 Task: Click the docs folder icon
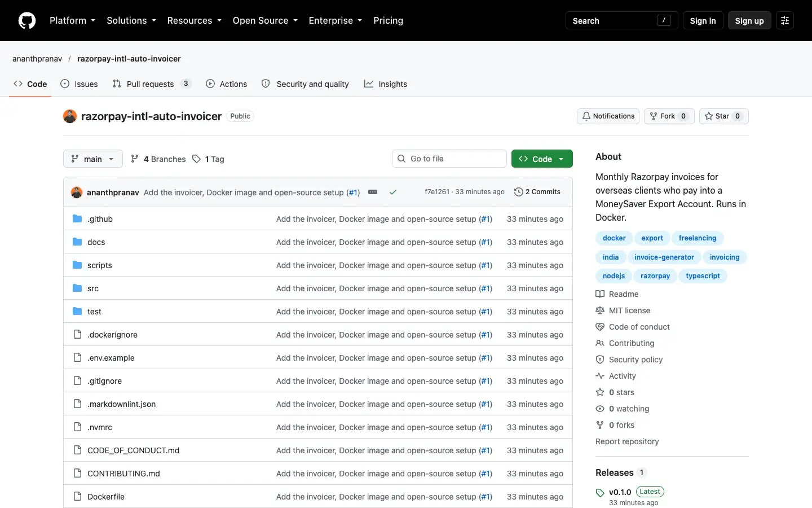pos(77,242)
